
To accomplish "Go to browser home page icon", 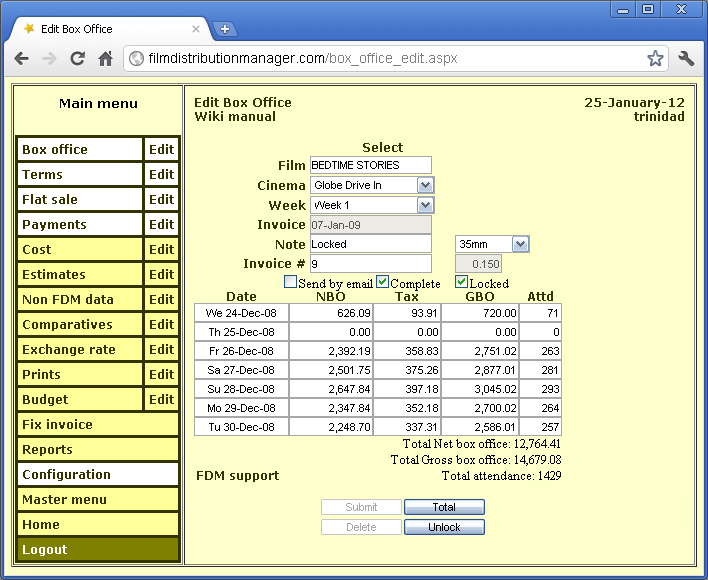I will (105, 59).
